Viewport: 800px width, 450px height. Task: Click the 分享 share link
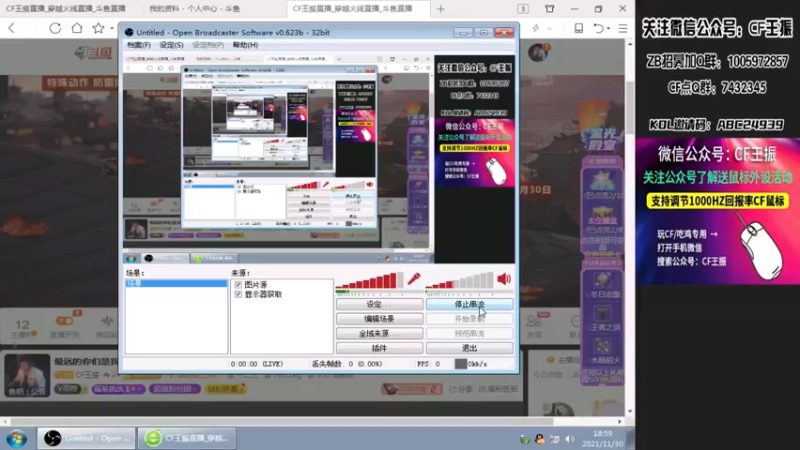click(461, 389)
